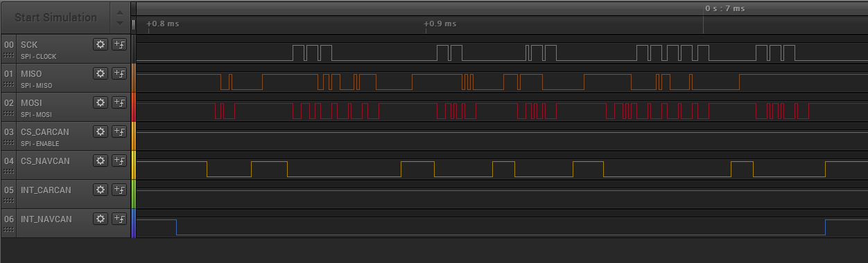This screenshot has height=263, width=868.
Task: Select the MISO channel label
Action: [x=31, y=73]
